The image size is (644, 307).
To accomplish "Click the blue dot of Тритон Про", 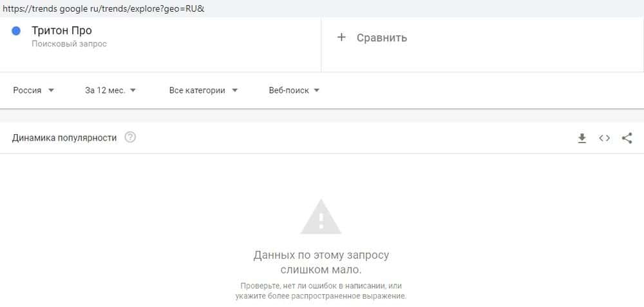I will pyautogui.click(x=16, y=31).
